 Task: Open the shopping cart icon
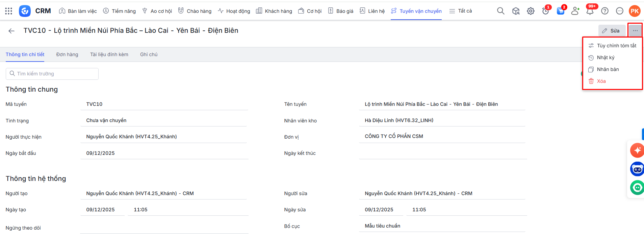point(560,11)
